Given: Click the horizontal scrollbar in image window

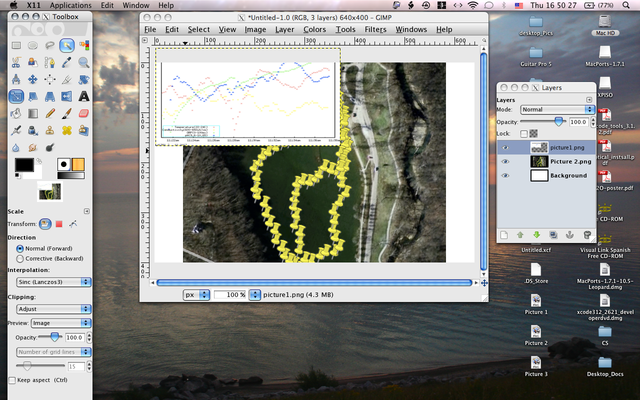Looking at the screenshot, I should [314, 282].
